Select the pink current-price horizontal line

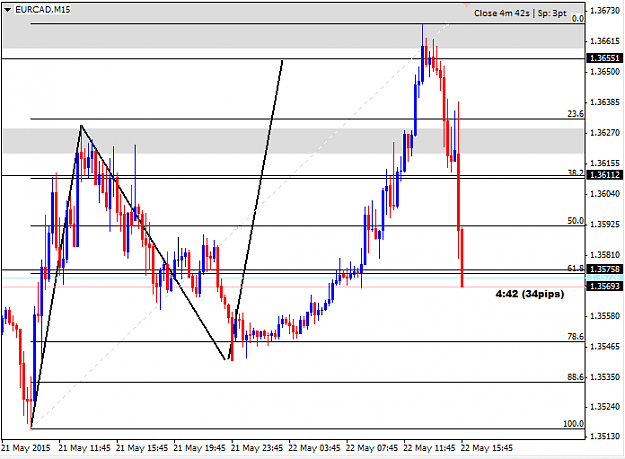click(x=293, y=287)
